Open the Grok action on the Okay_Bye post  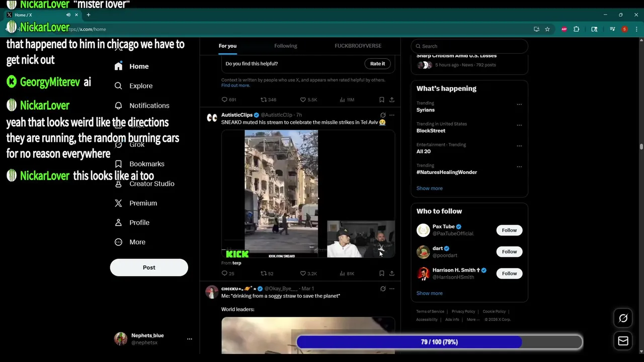[383, 289]
